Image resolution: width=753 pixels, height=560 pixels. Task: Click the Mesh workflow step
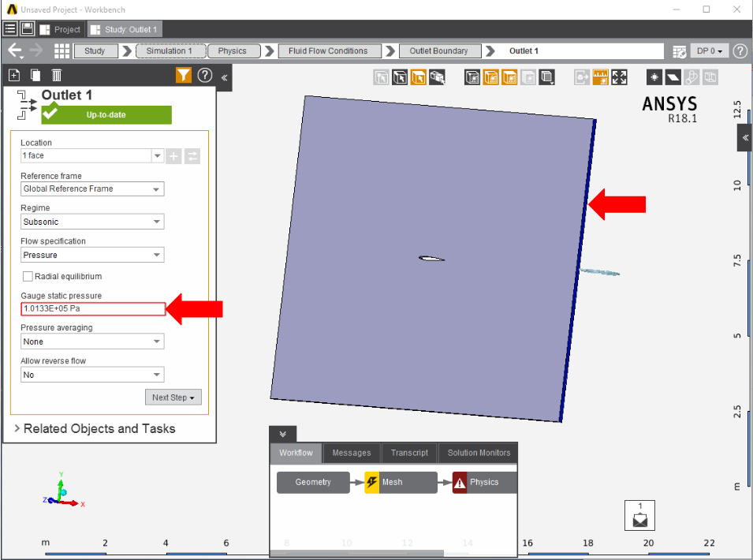[x=401, y=482]
